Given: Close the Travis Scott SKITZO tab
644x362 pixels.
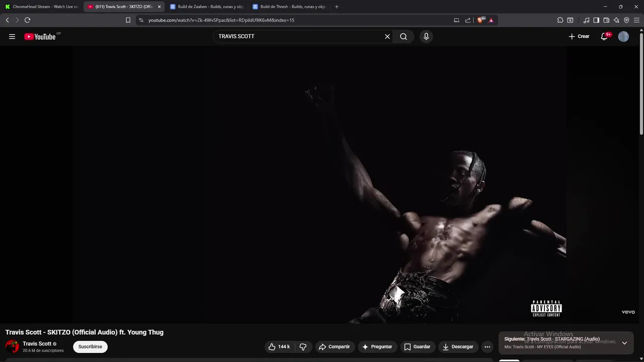Looking at the screenshot, I should (x=159, y=7).
